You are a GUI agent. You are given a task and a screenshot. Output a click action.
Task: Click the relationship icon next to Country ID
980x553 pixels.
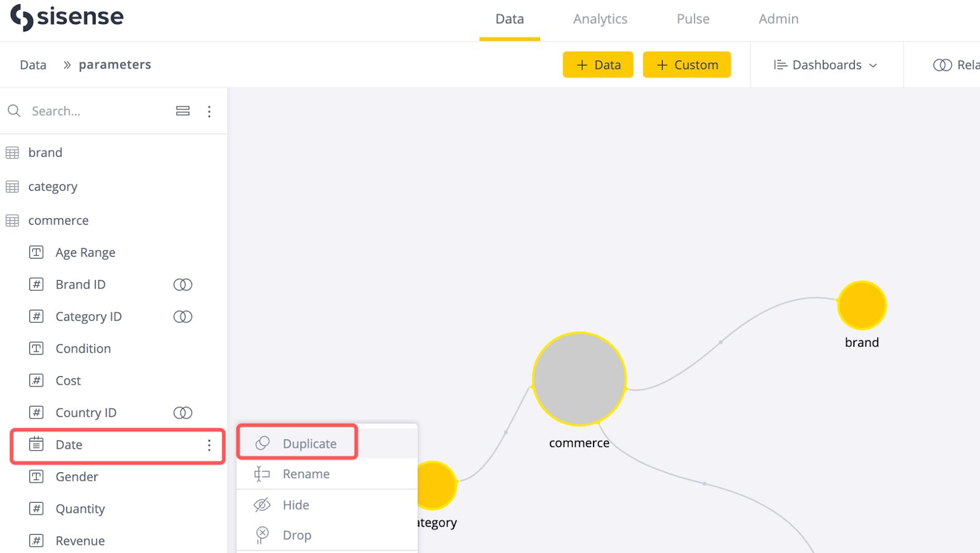(x=183, y=413)
